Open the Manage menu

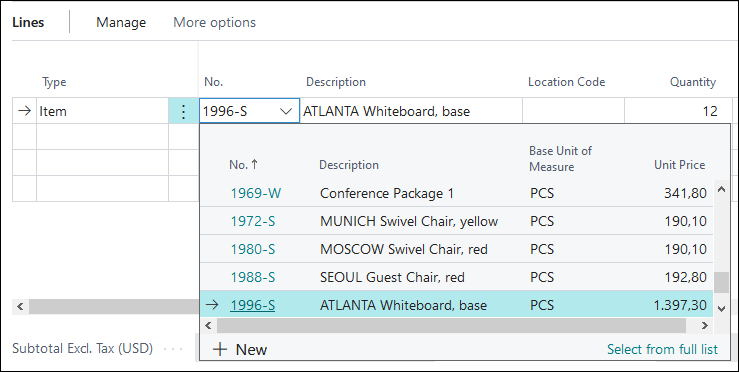(121, 22)
